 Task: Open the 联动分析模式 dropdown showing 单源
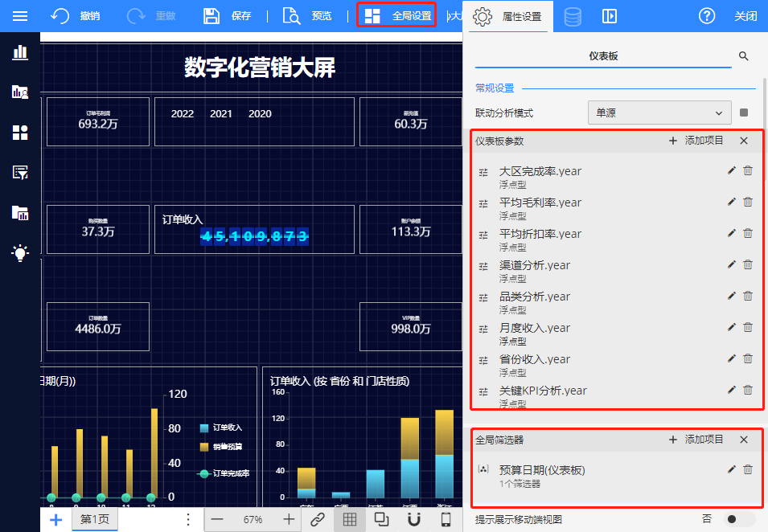[x=659, y=113]
